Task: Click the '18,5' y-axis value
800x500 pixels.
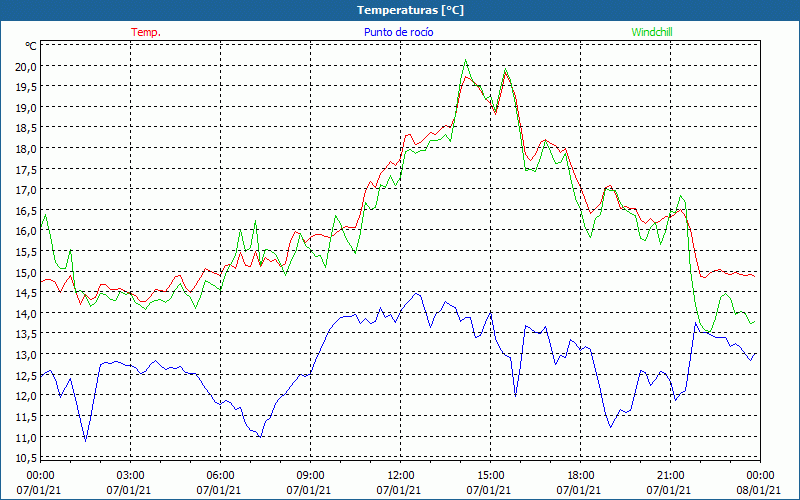Action: coord(27,128)
